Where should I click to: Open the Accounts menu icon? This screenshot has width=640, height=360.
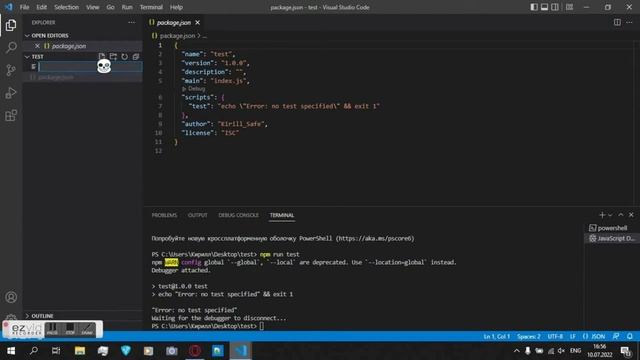coord(11,297)
